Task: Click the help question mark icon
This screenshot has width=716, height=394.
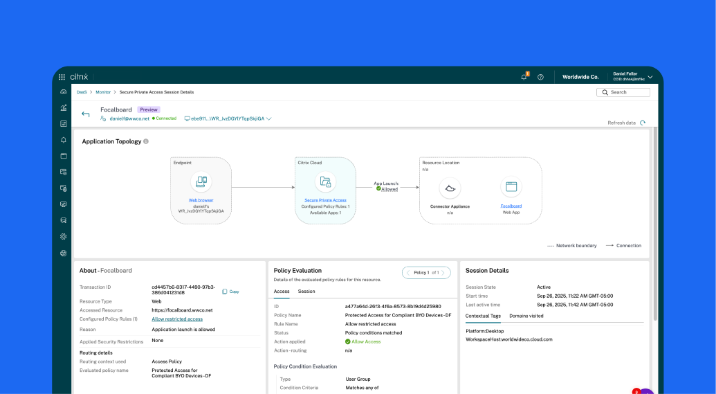Action: [x=541, y=77]
